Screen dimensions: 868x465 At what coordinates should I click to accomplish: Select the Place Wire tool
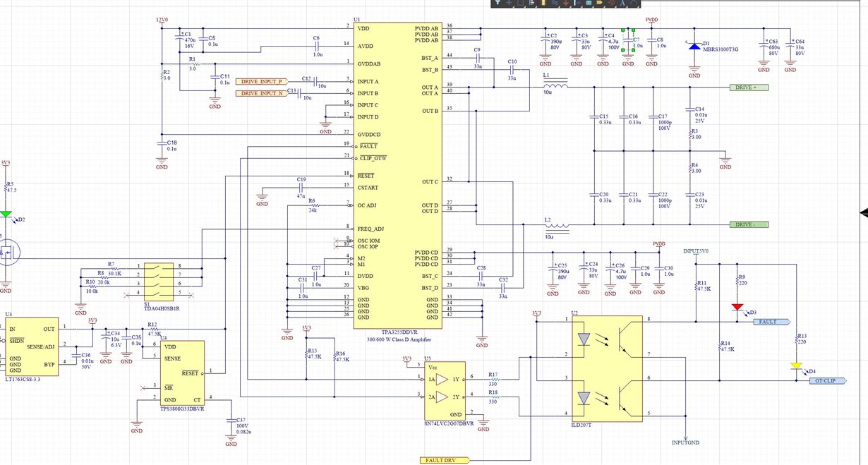tap(555, 3)
